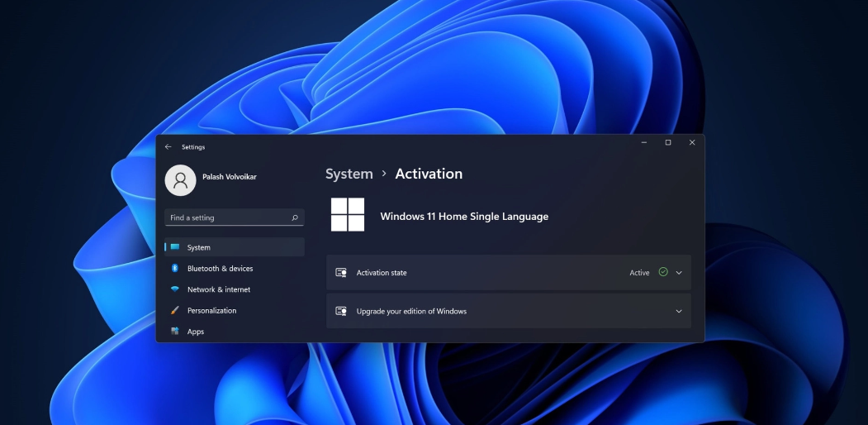Open Personalization settings
The width and height of the screenshot is (868, 425).
pyautogui.click(x=235, y=310)
